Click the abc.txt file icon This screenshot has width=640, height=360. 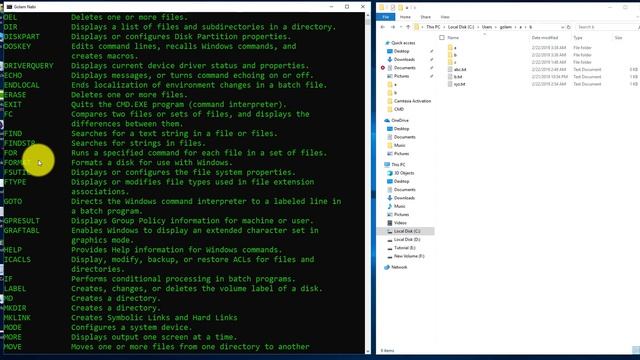450,69
